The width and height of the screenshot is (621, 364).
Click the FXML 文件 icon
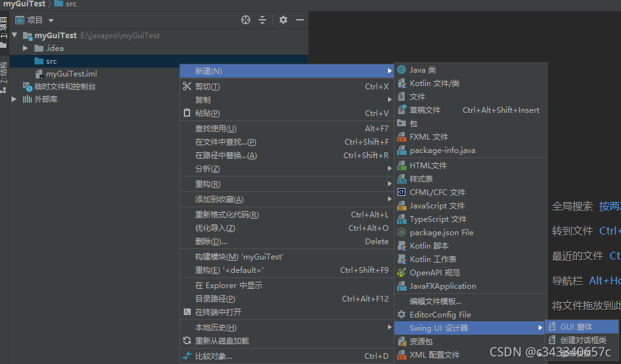click(401, 137)
